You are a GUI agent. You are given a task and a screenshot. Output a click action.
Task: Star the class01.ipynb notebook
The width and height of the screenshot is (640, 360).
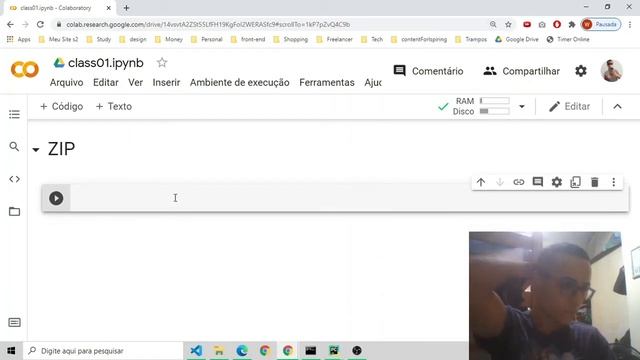[x=162, y=62]
